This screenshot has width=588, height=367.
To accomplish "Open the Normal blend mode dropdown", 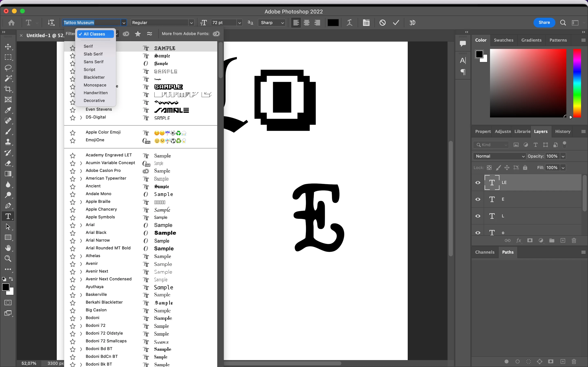I will [x=499, y=156].
